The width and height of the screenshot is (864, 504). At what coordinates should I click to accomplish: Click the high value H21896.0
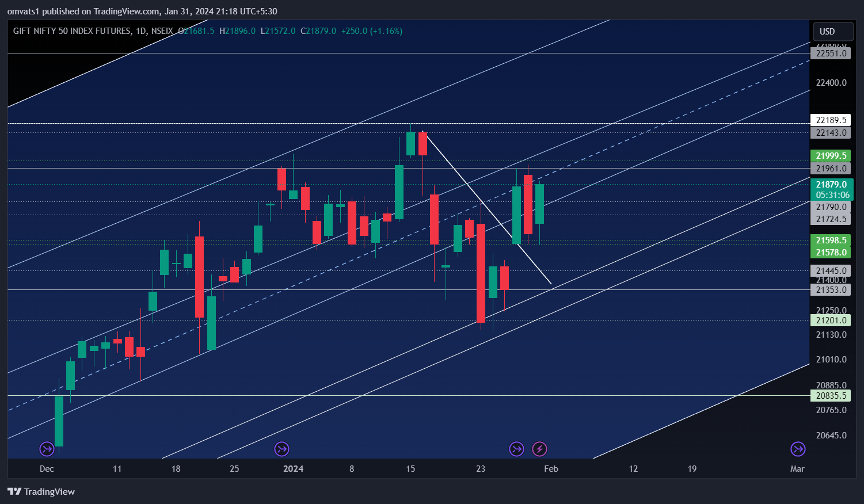coord(237,31)
